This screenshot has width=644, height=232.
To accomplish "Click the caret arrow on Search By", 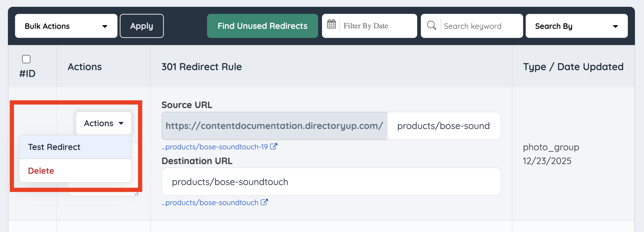I will coord(615,26).
